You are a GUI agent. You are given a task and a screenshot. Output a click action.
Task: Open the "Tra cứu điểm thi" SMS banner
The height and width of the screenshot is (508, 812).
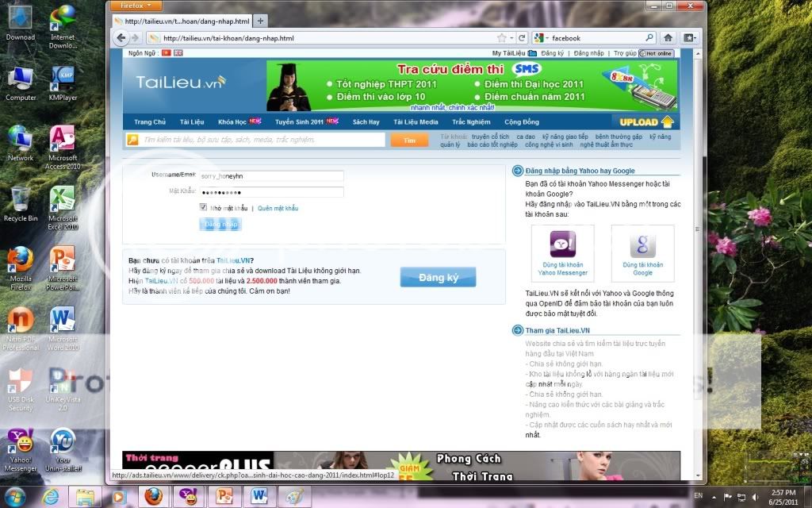(x=472, y=86)
